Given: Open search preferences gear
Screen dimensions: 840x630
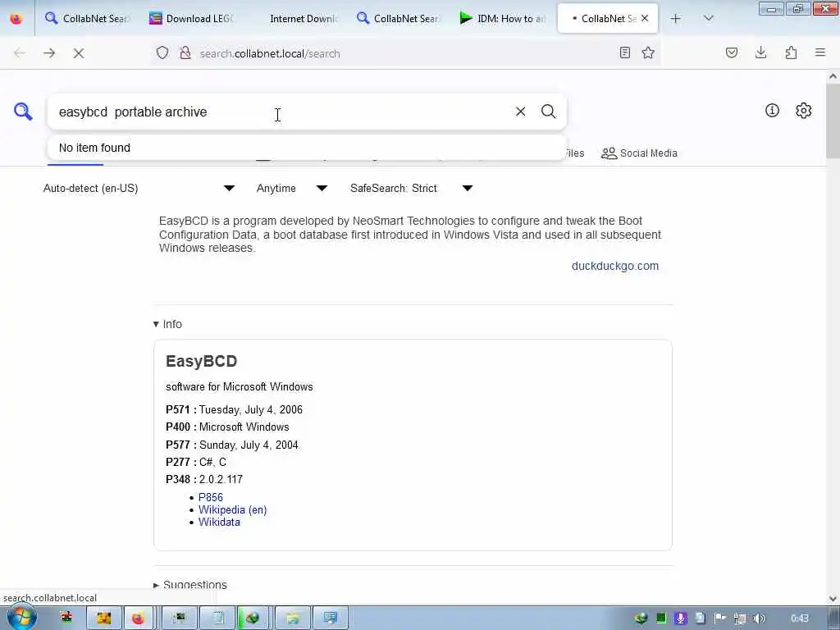Looking at the screenshot, I should [x=803, y=111].
